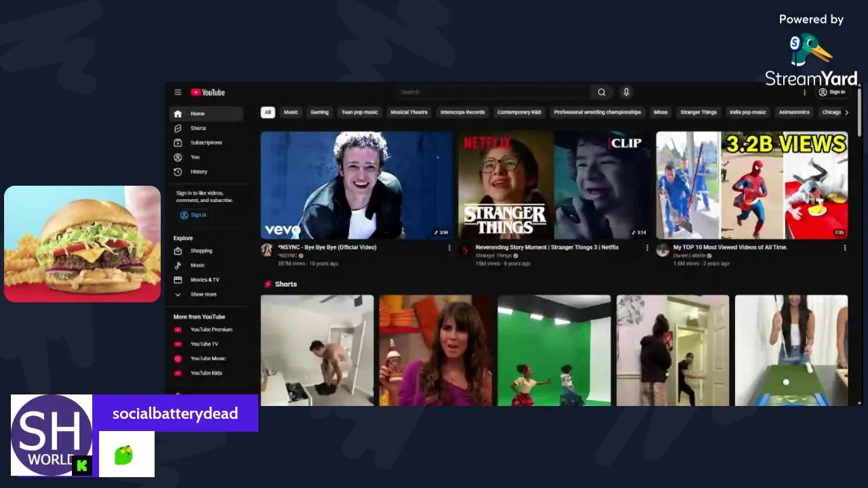Open NSYNC channel avatar
868x488 pixels.
point(267,250)
